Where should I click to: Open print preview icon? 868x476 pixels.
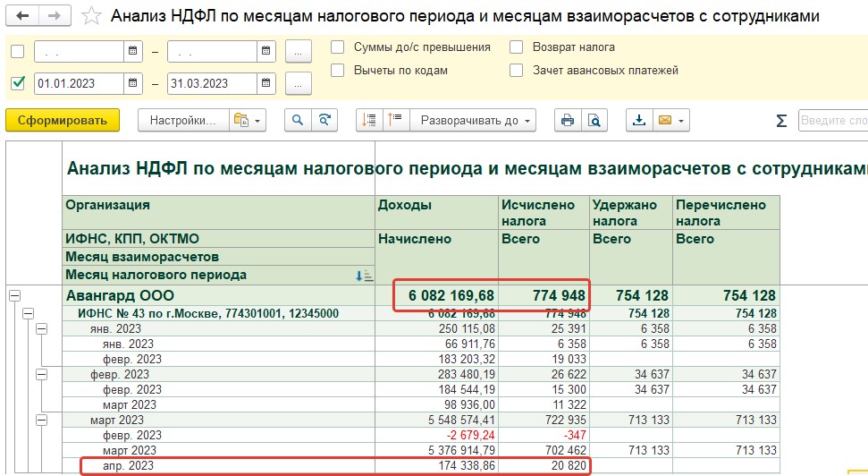[x=594, y=120]
